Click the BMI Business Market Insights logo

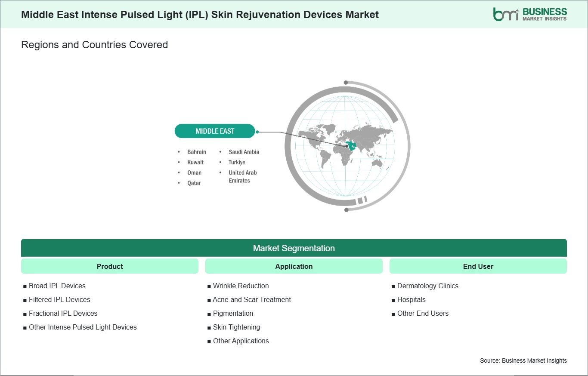[530, 14]
